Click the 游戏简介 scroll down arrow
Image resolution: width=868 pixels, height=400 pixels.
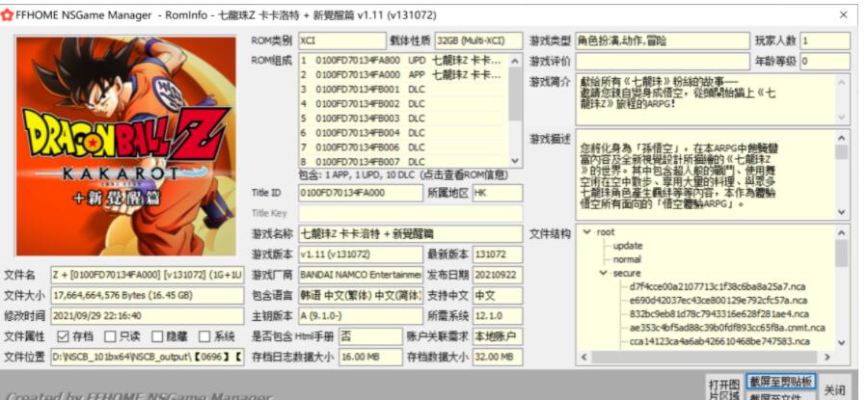tap(842, 118)
